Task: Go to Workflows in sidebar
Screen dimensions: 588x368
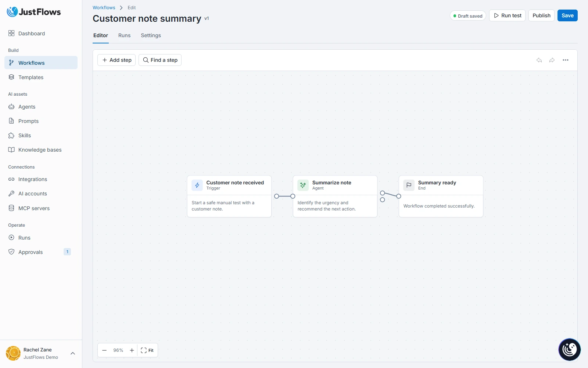Action: coord(41,63)
